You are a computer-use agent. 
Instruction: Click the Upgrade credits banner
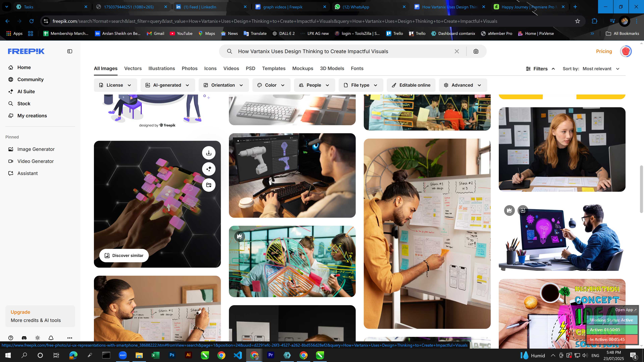40,316
